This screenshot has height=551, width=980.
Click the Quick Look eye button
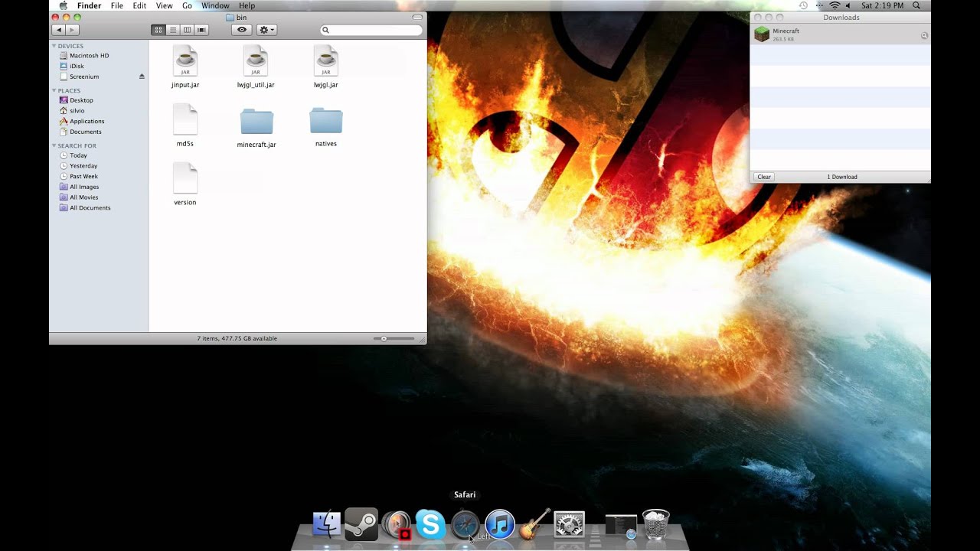[x=242, y=30]
